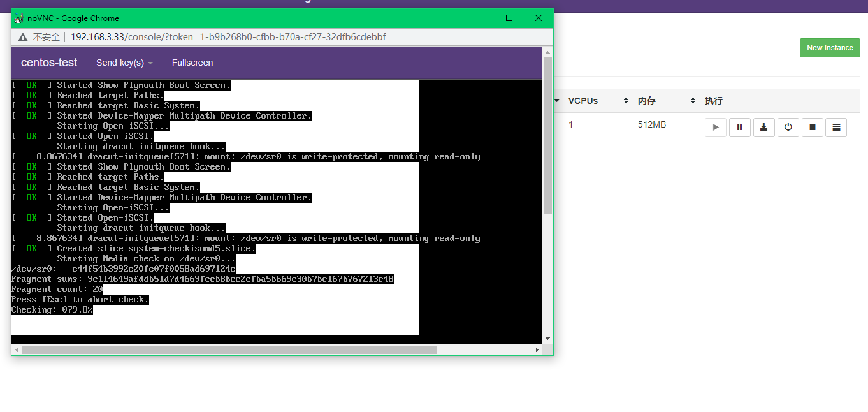Click the Power cycle icon button
868x412 pixels.
(x=788, y=128)
